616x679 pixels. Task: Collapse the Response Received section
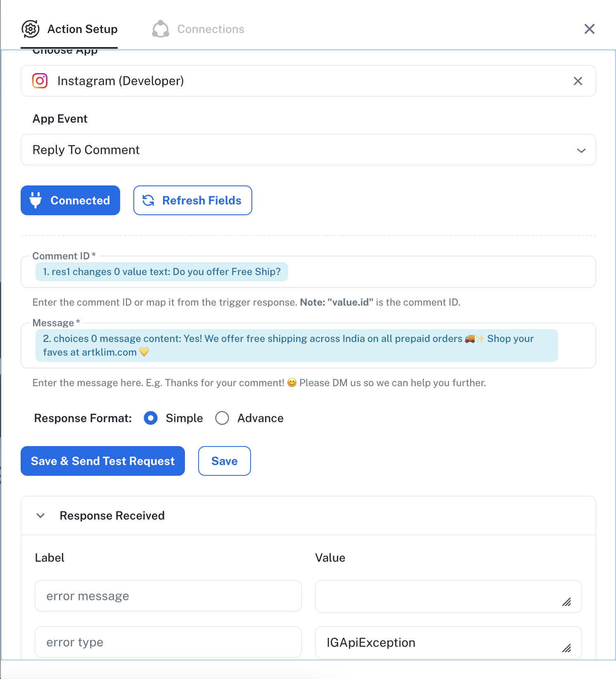pyautogui.click(x=40, y=515)
